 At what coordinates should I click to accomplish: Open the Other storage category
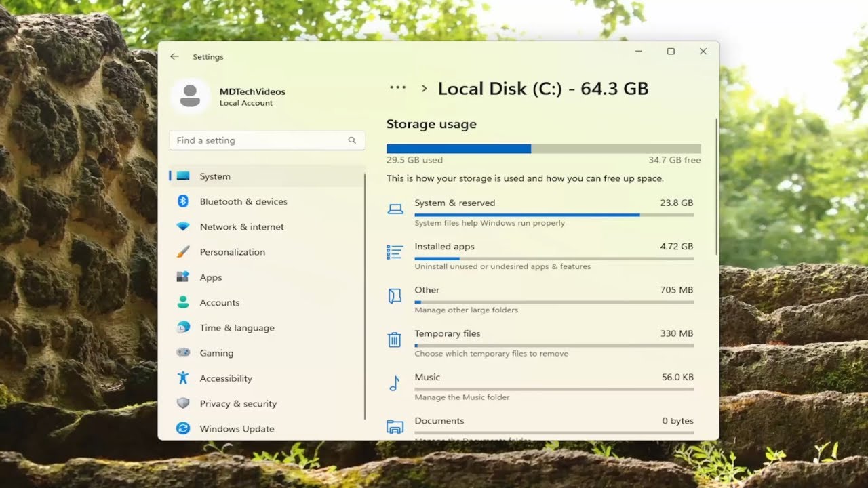pyautogui.click(x=541, y=299)
